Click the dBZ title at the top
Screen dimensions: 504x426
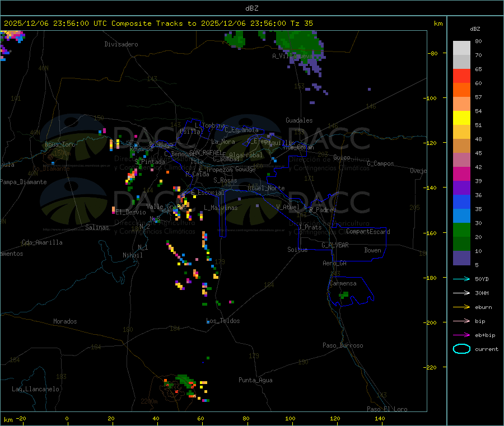(x=251, y=8)
